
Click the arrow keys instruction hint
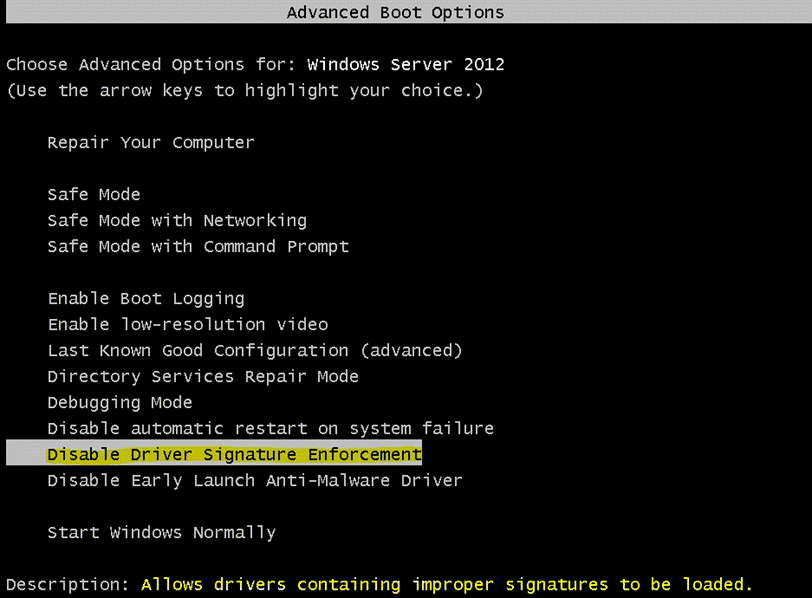pos(245,91)
